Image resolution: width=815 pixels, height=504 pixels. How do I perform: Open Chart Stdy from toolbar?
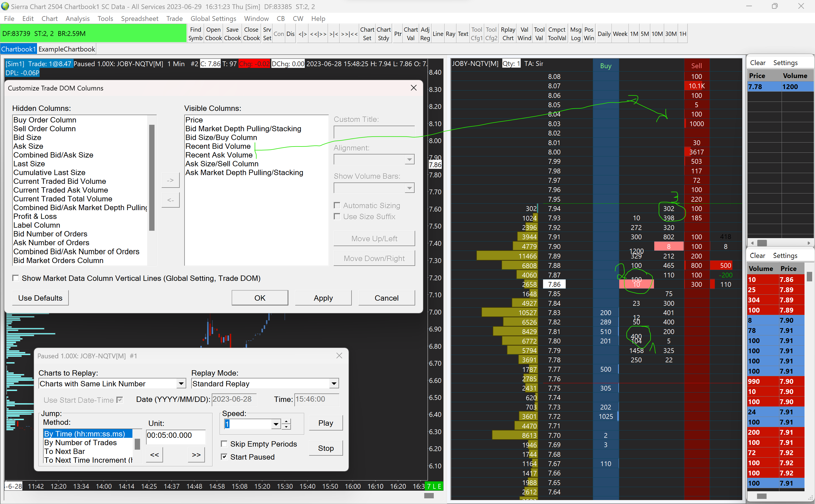tap(383, 34)
